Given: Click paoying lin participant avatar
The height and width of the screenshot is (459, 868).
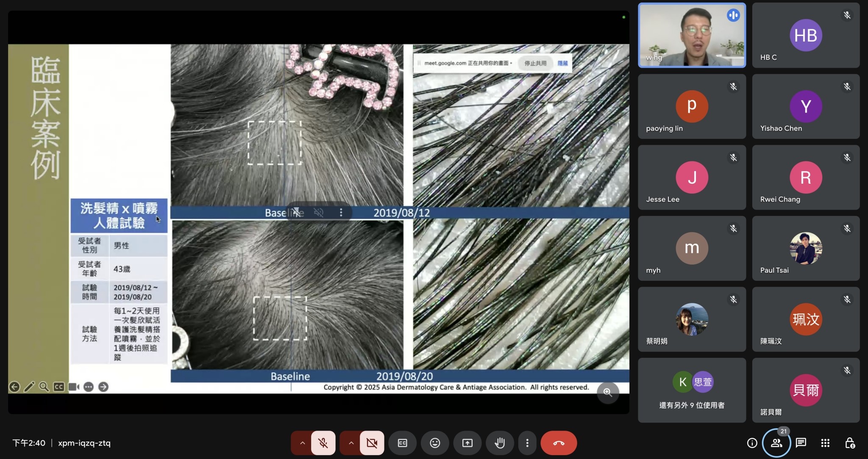Looking at the screenshot, I should tap(692, 106).
